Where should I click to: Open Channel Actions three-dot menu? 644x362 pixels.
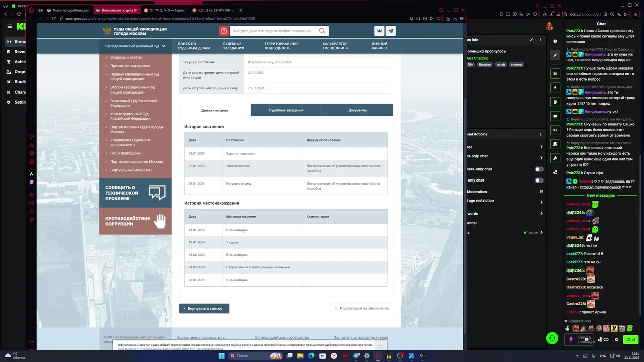coord(540,134)
